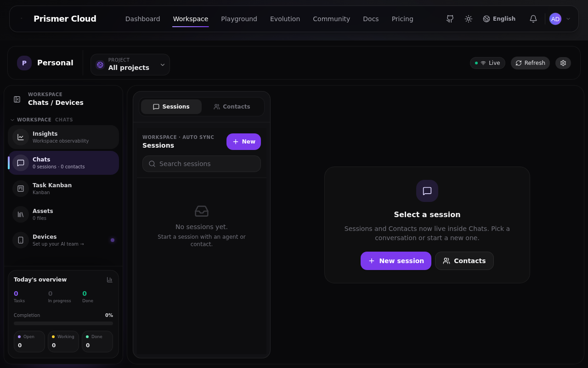Toggle the light/dark theme sun icon
The height and width of the screenshot is (368, 588).
[468, 19]
